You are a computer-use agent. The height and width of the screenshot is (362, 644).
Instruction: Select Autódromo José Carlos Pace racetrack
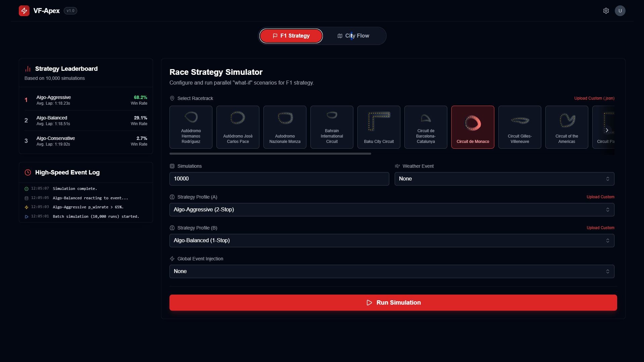(238, 127)
